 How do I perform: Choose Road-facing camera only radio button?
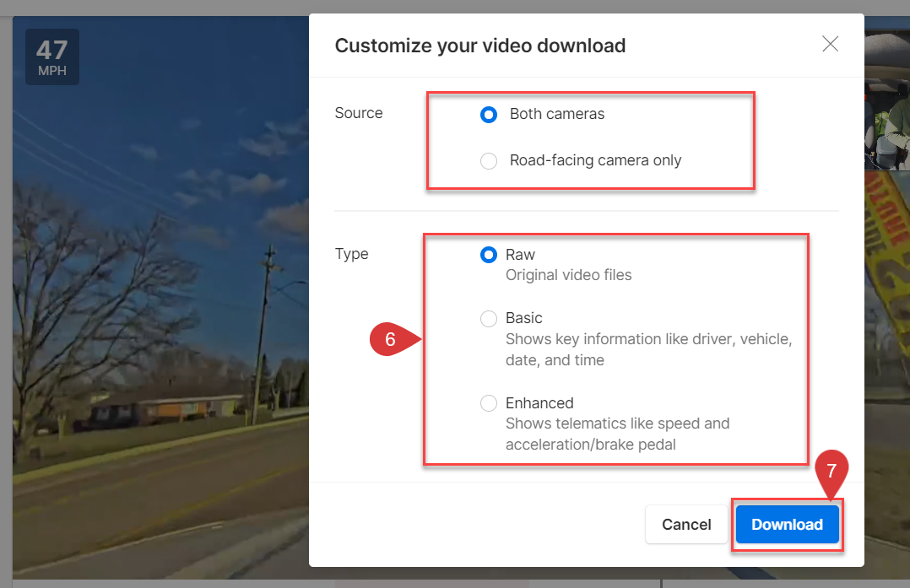(x=489, y=161)
